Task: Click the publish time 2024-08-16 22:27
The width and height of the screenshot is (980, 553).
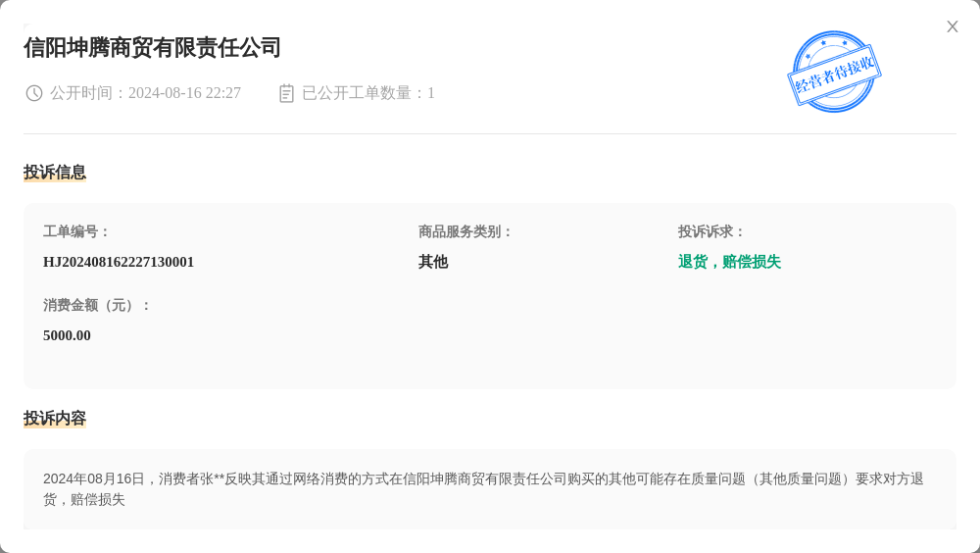Action: coord(184,93)
